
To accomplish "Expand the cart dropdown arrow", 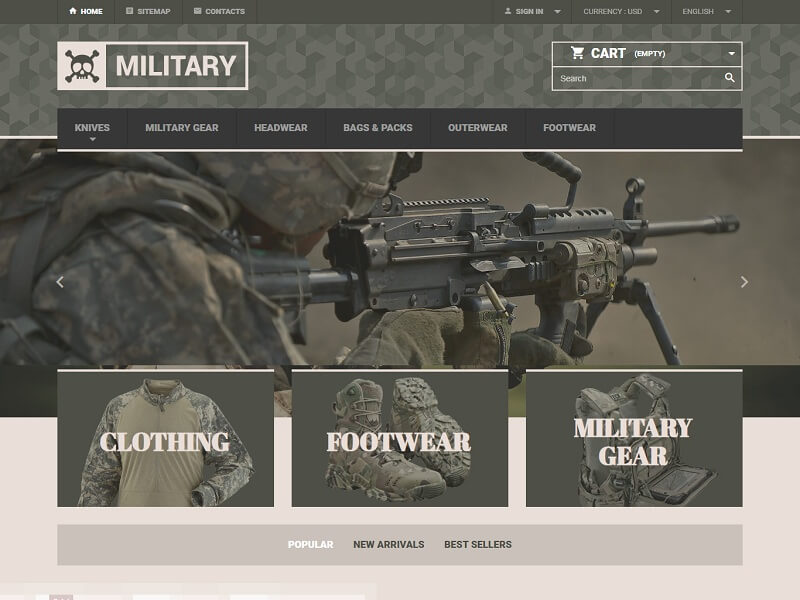I will (731, 54).
